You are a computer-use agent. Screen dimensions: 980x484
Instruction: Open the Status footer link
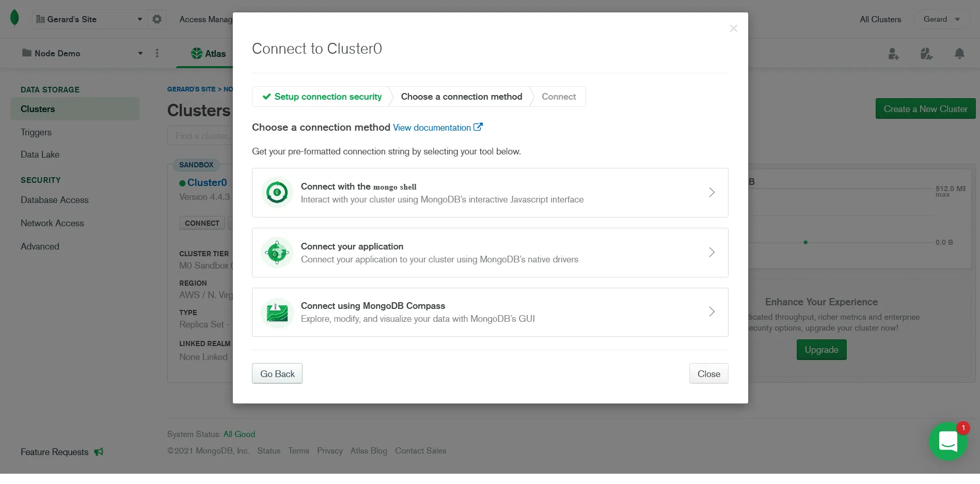269,451
